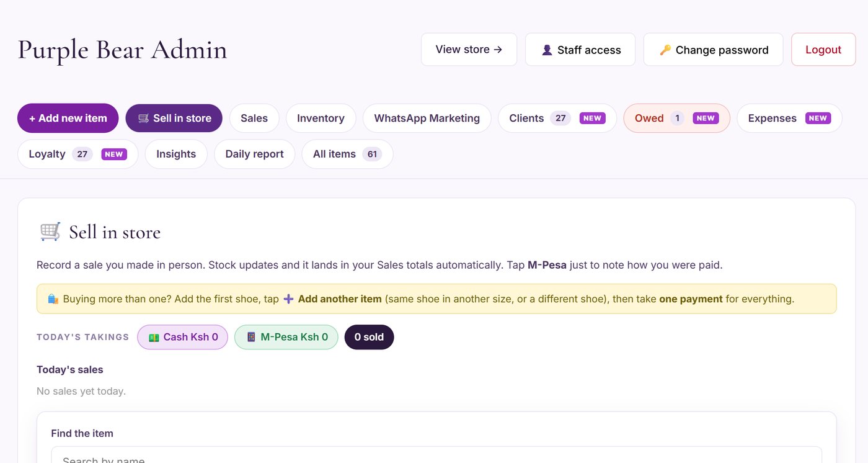Click the Add new item button
The height and width of the screenshot is (463, 868).
pos(68,119)
